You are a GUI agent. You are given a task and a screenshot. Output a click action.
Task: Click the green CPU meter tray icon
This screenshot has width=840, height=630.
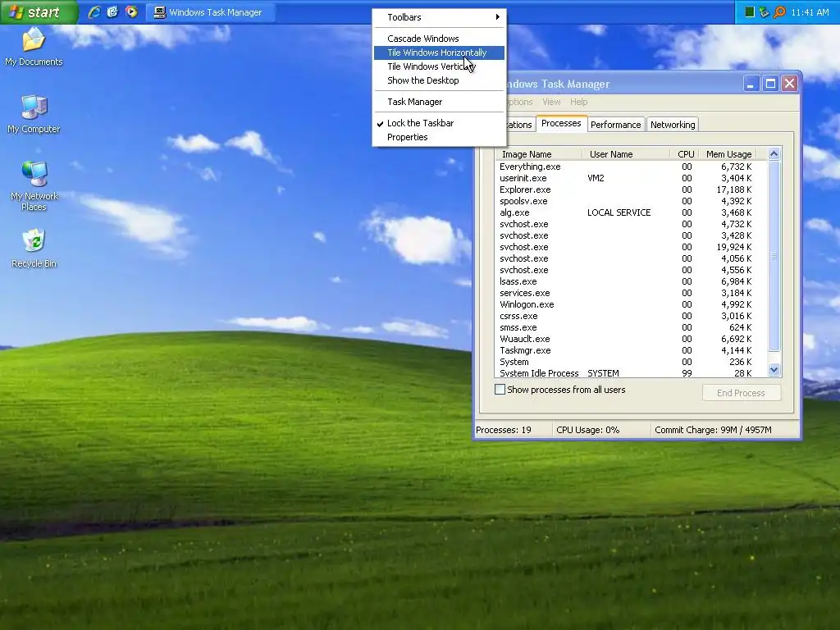click(x=750, y=11)
